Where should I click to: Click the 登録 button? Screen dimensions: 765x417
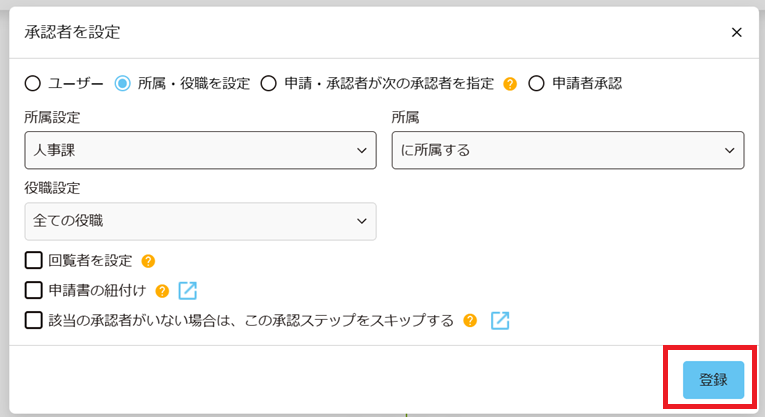(x=713, y=380)
